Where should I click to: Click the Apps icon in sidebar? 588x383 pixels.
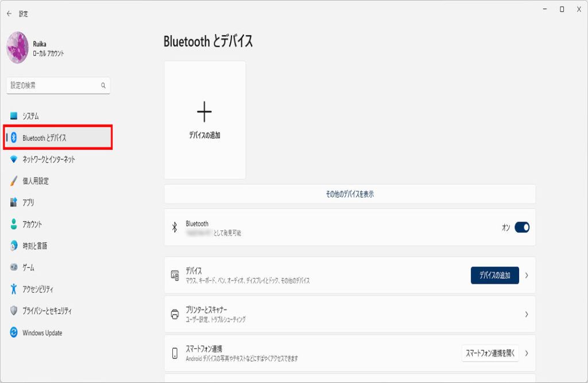pyautogui.click(x=14, y=203)
